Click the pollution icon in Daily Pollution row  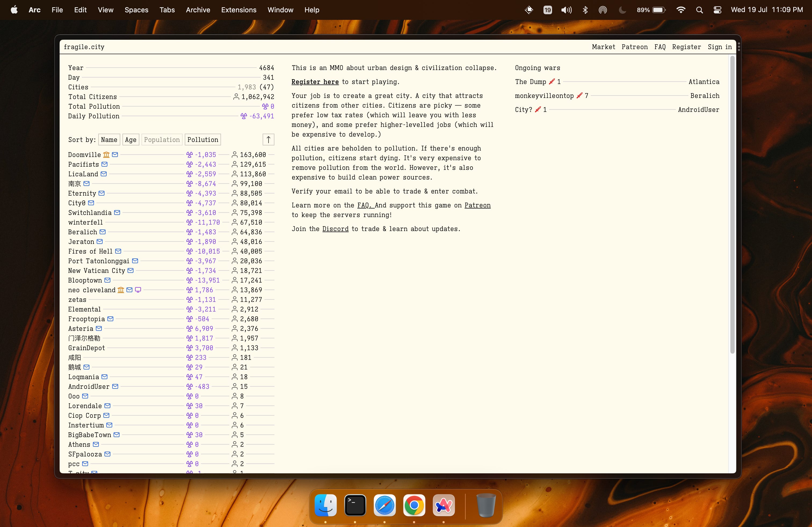[244, 116]
